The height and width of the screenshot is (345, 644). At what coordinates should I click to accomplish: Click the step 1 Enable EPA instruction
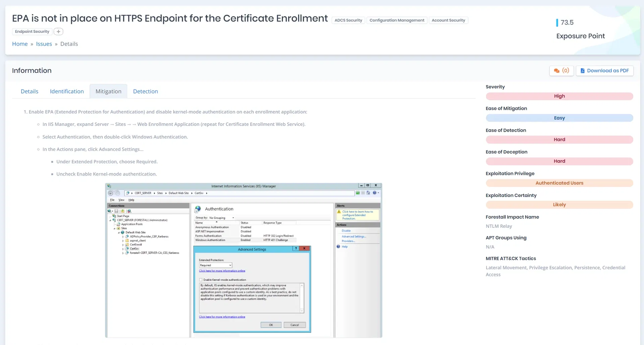168,112
